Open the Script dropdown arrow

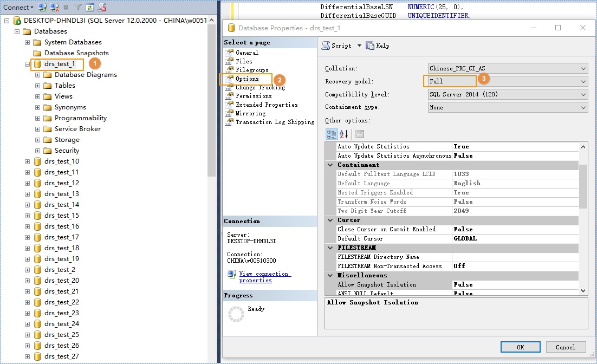(x=359, y=45)
